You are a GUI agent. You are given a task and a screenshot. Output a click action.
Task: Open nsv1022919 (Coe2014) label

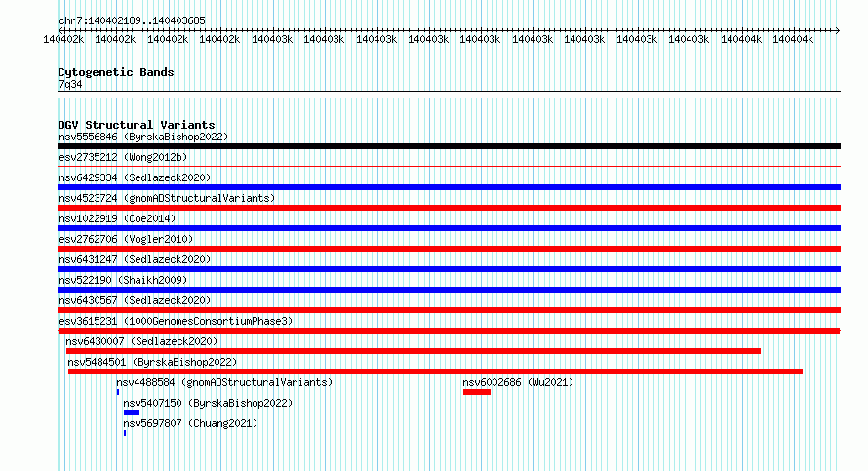[117, 218]
